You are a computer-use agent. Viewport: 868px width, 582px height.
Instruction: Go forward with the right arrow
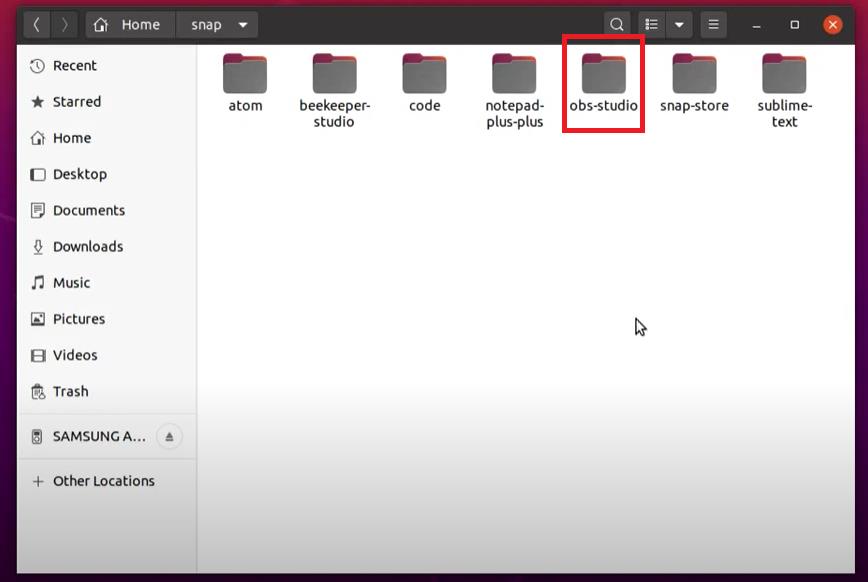pos(64,25)
